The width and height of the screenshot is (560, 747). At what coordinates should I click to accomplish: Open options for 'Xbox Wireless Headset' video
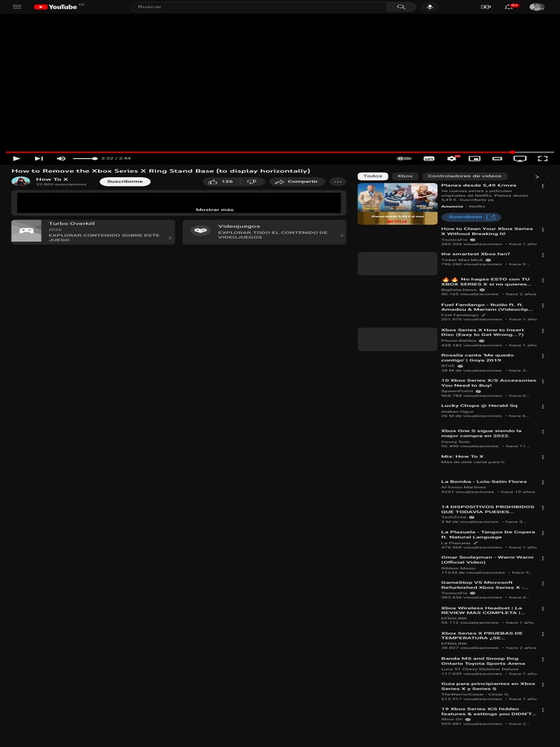tap(542, 609)
